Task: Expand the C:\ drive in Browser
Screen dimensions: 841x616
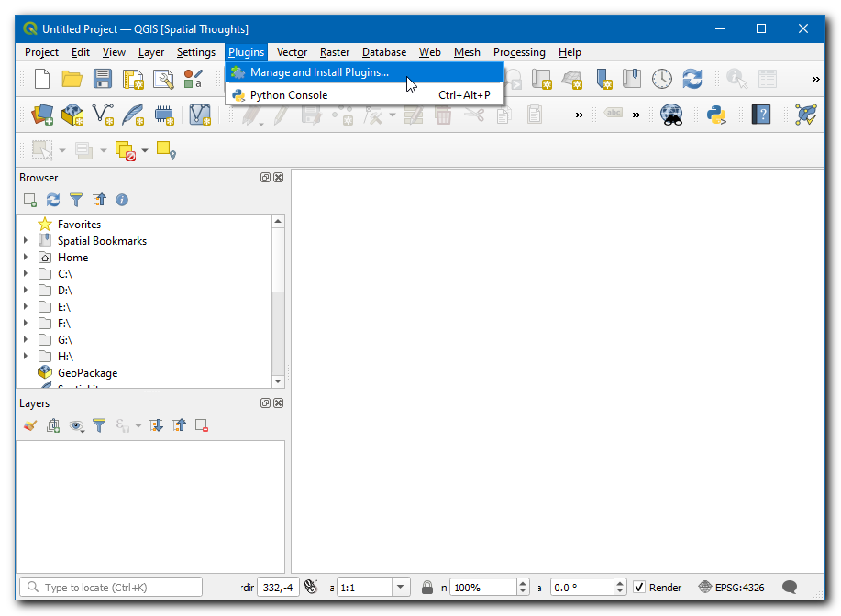Action: tap(26, 274)
